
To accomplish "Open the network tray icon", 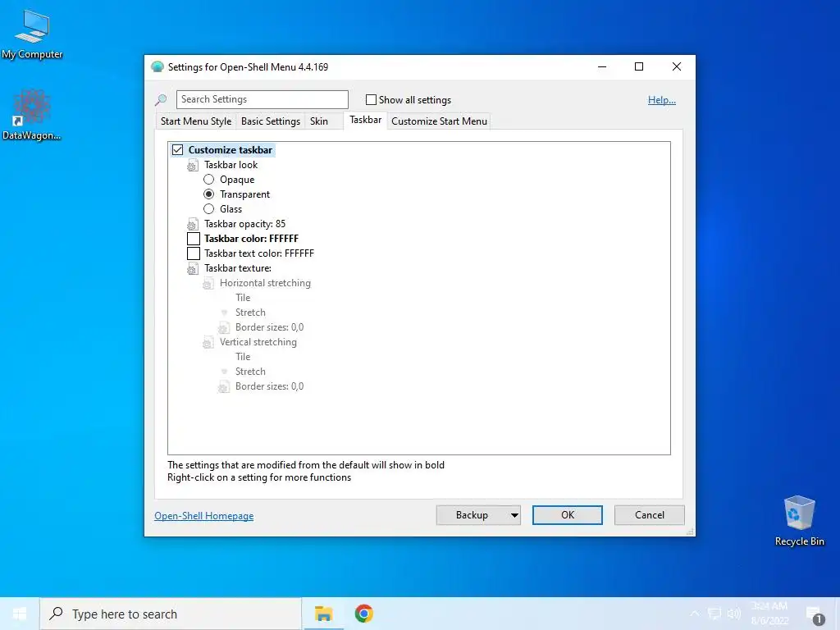I will pyautogui.click(x=714, y=614).
